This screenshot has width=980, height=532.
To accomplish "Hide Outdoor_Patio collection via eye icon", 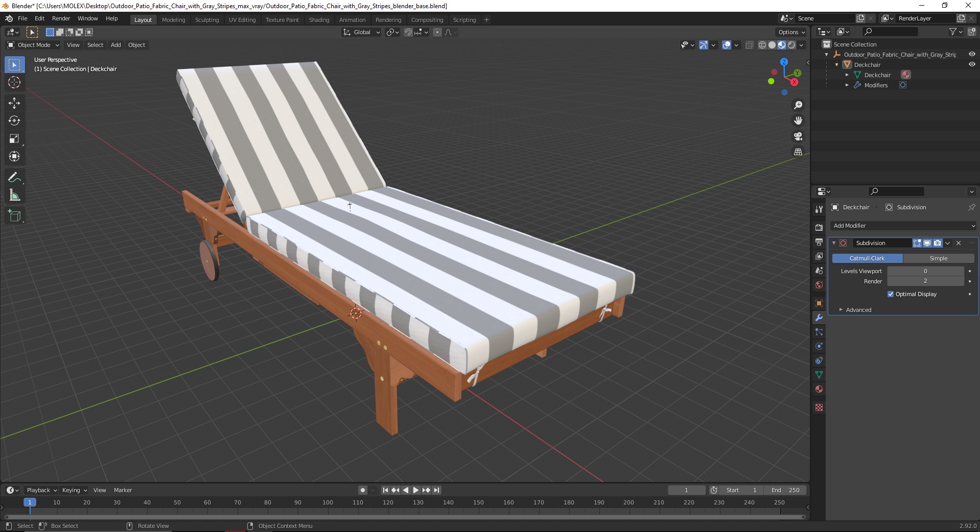I will (x=972, y=54).
